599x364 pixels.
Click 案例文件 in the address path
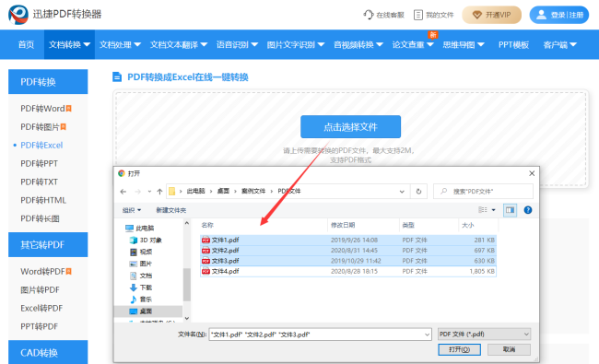pyautogui.click(x=253, y=191)
